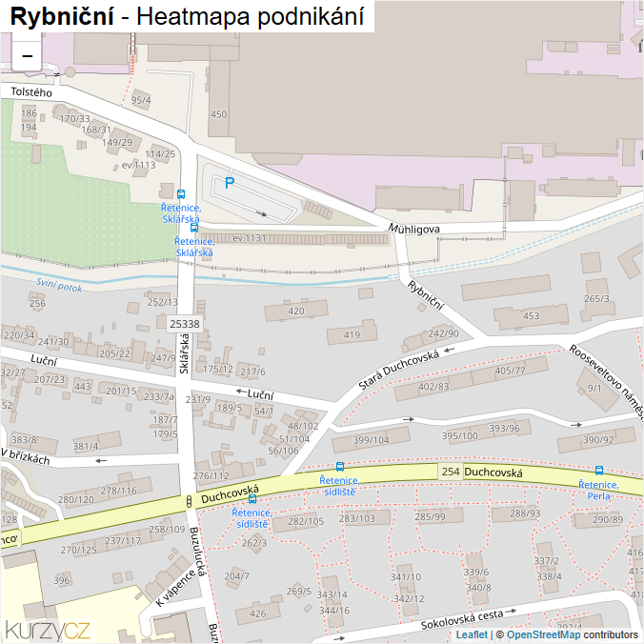644x644 pixels.
Task: Click building number 453
Action: pos(531,316)
